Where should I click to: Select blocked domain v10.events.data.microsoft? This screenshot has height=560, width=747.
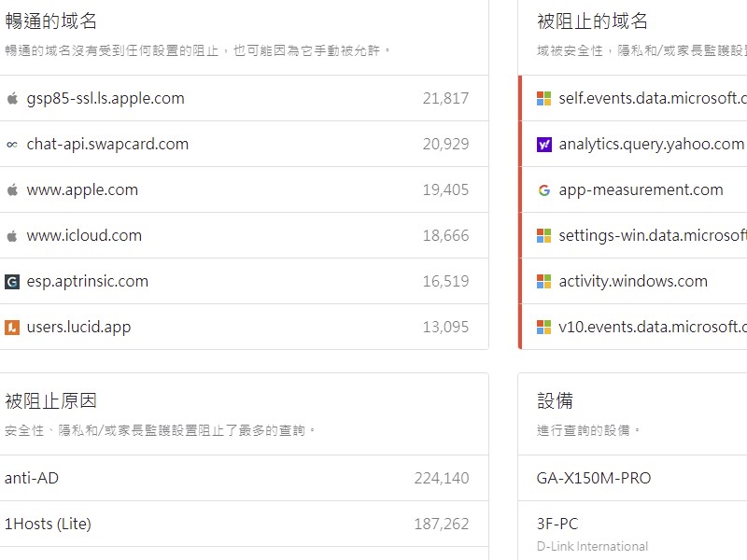653,328
